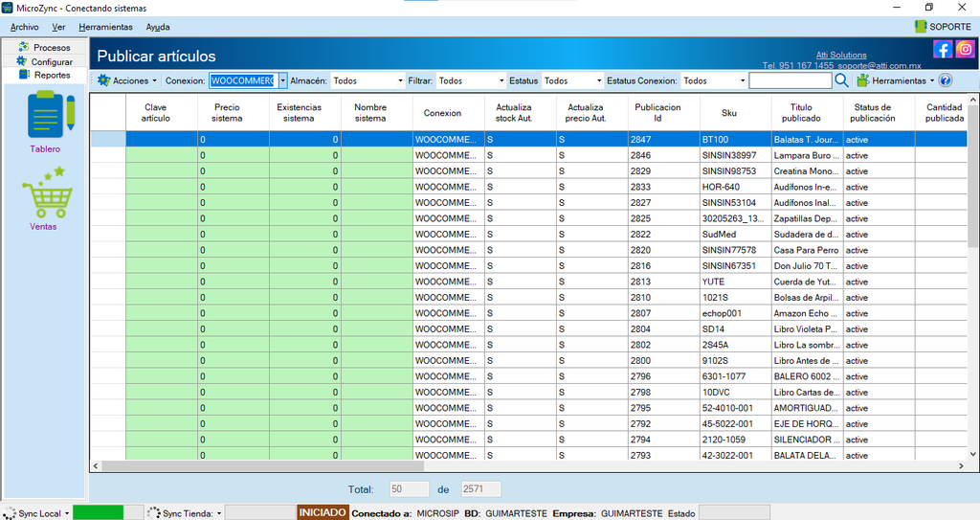Click the horizontal scrollbar of the table
Screen dimensions: 980x520
[528, 466]
